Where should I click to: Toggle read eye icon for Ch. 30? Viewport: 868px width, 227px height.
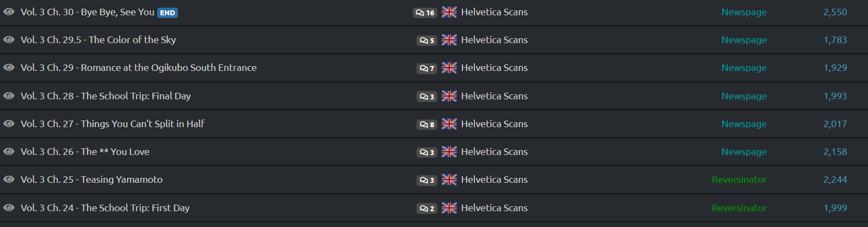9,11
